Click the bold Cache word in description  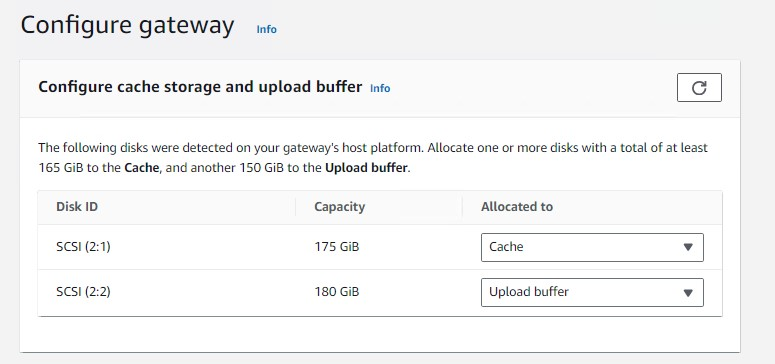click(141, 168)
